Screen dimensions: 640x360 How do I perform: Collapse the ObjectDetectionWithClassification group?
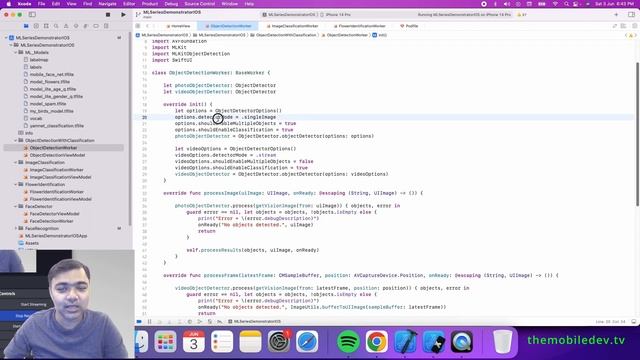click(16, 140)
